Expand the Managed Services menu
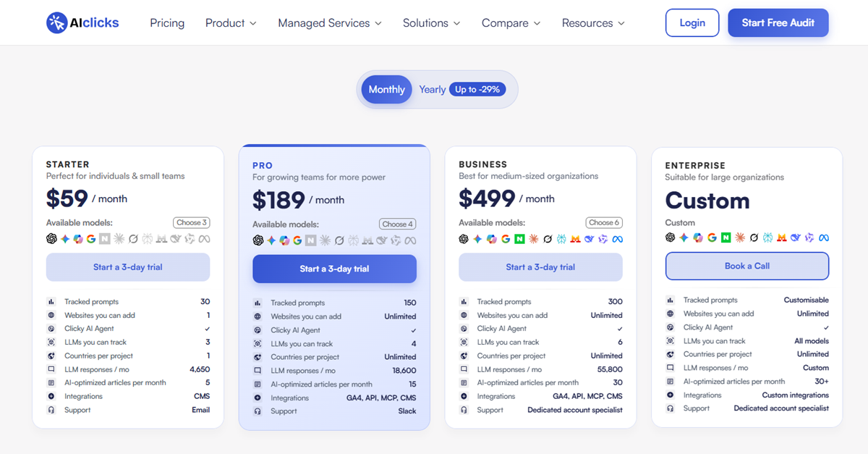The image size is (868, 454). point(330,23)
